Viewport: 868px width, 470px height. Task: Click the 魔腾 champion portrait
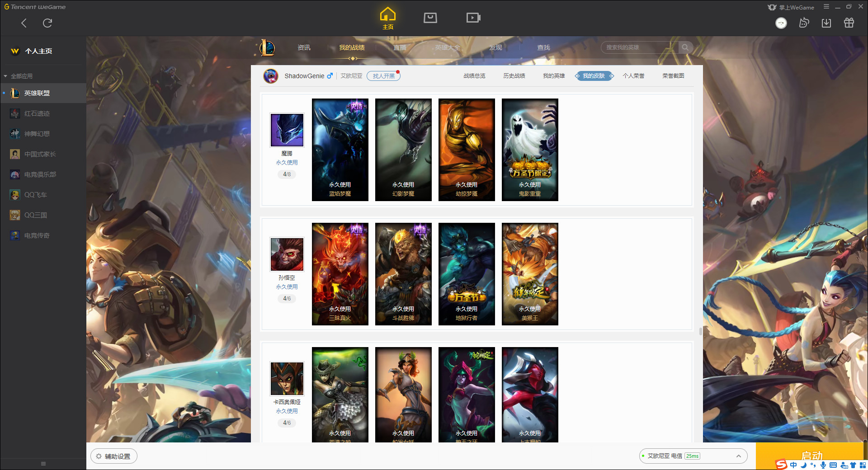pos(287,130)
